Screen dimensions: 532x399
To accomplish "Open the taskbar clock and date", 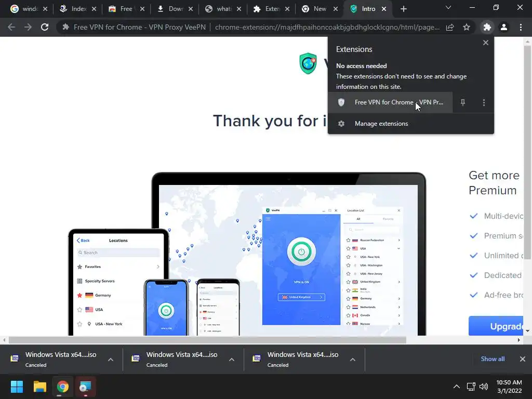I will coord(509,387).
